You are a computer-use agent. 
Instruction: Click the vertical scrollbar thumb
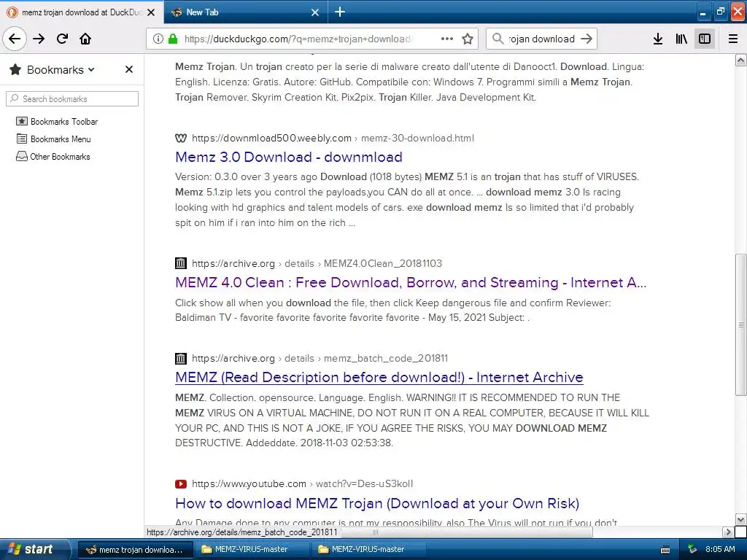741,324
